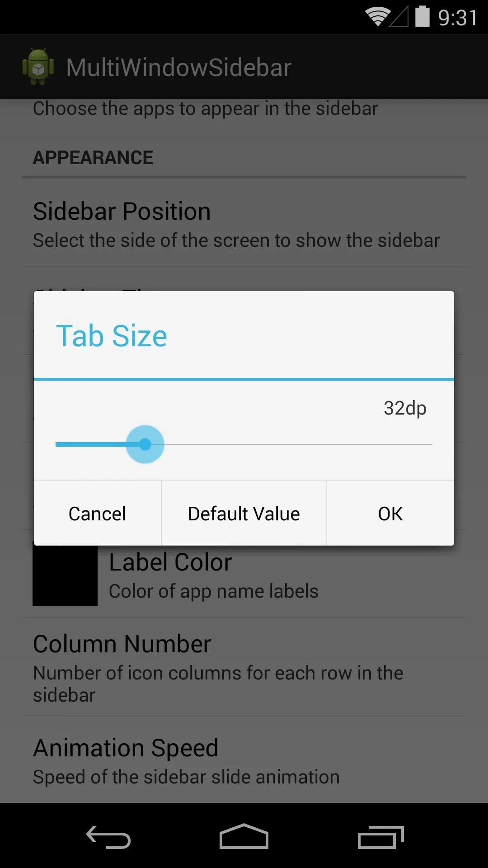Tap the cellular signal status icon

pyautogui.click(x=399, y=17)
